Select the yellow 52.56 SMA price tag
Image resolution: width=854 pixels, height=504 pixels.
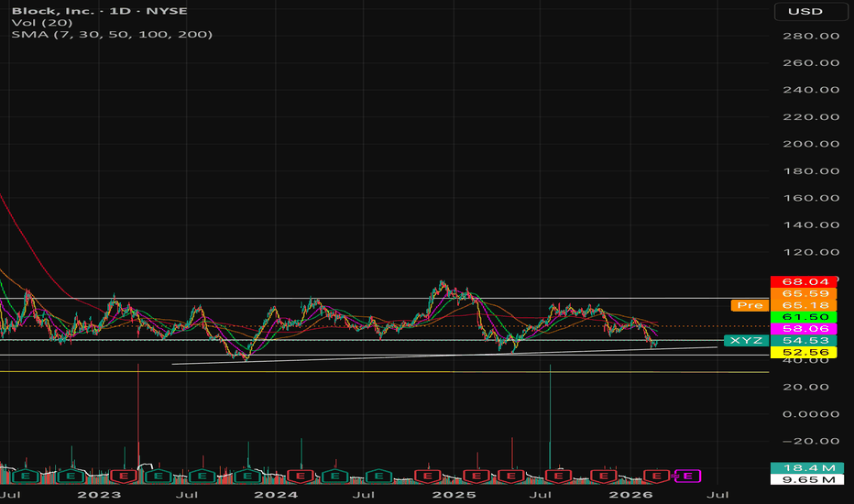coord(804,353)
